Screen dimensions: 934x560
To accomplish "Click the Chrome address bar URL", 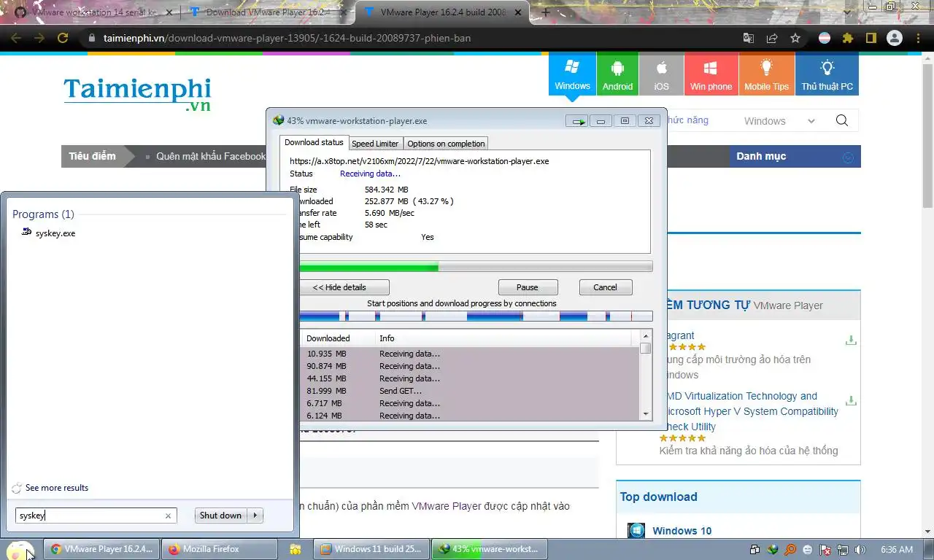I will click(x=287, y=38).
